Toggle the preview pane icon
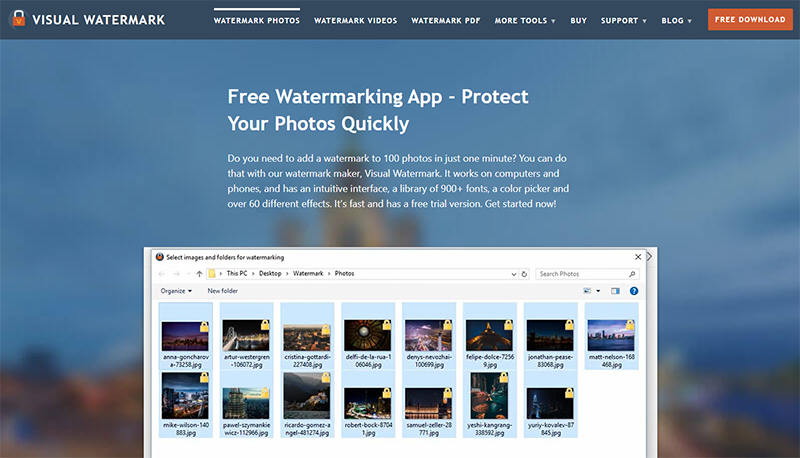This screenshot has height=458, width=800. tap(615, 291)
